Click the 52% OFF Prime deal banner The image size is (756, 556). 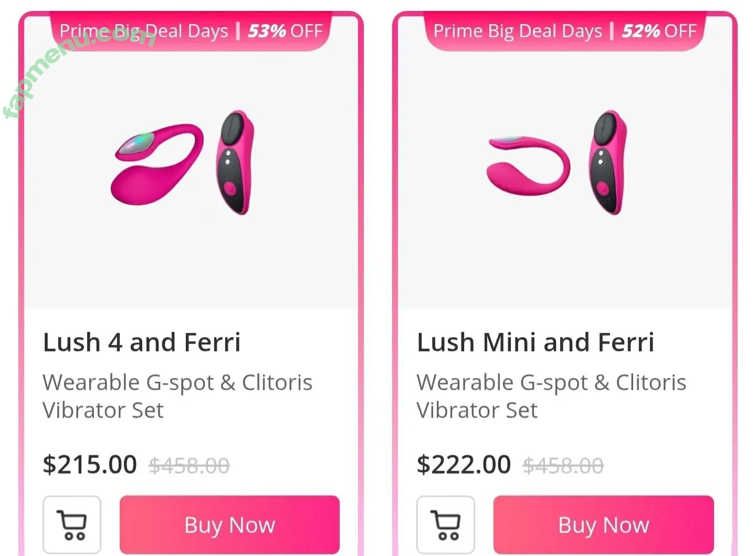(x=565, y=31)
